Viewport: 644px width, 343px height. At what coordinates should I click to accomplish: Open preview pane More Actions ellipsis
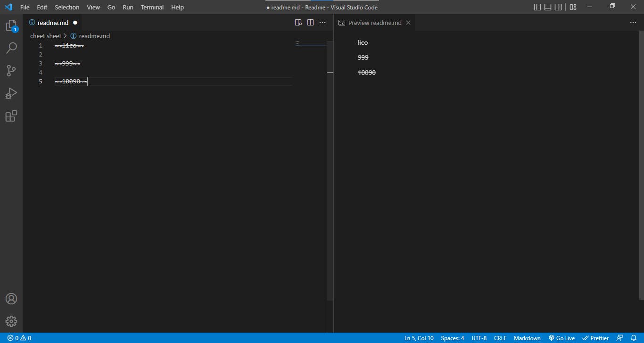coord(633,23)
